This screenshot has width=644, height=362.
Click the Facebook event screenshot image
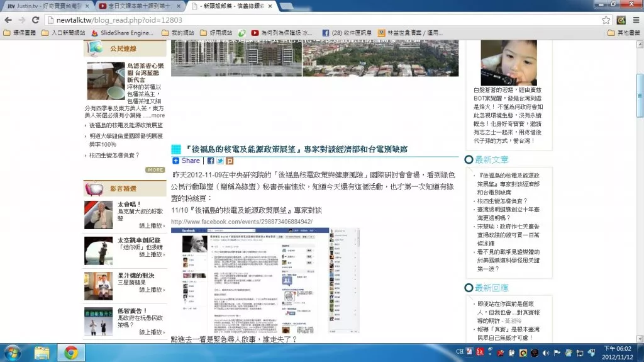pos(265,280)
